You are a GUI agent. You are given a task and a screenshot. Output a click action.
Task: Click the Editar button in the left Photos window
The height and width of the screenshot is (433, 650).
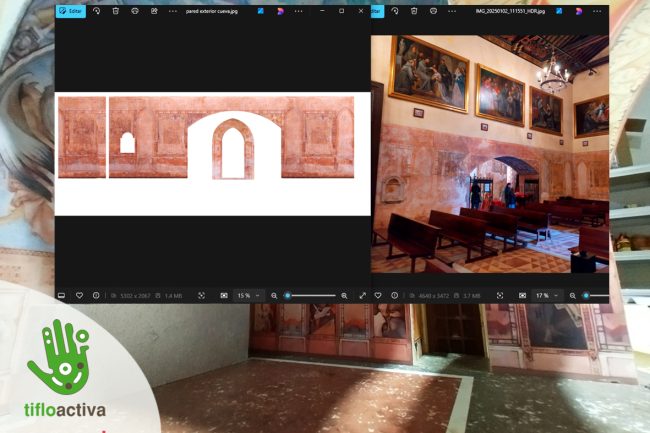[70, 11]
